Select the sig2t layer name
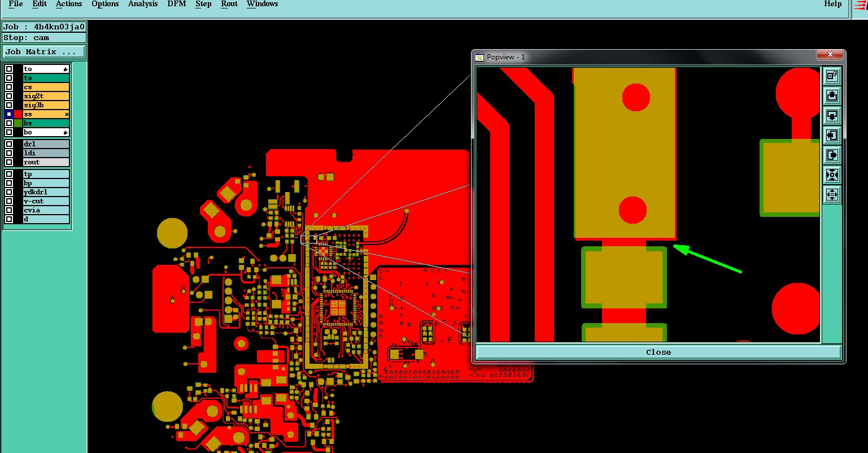Viewport: 868px width, 453px height. coord(46,96)
